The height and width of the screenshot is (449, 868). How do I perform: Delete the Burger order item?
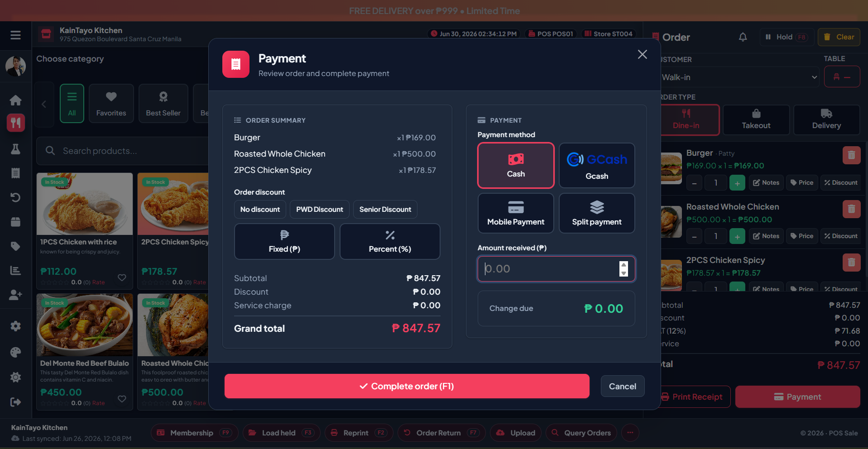click(851, 155)
